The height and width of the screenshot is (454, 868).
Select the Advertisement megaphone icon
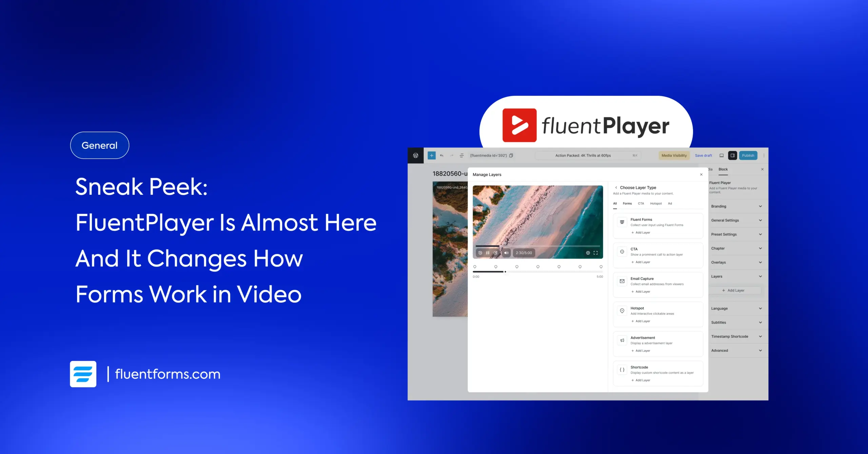[622, 340]
